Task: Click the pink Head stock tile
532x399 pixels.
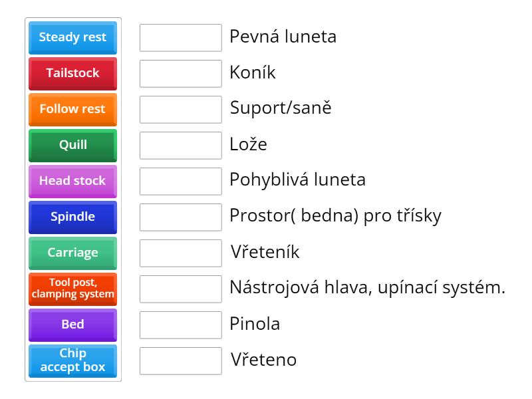Action: (72, 181)
